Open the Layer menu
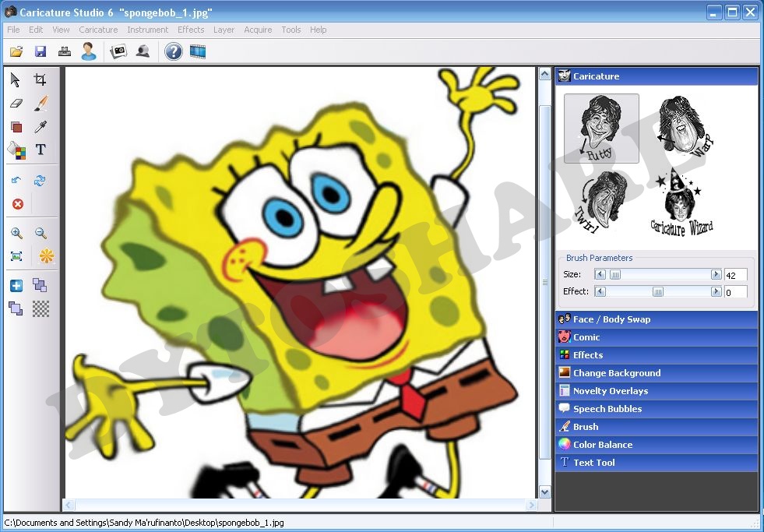This screenshot has height=532, width=764. [x=224, y=30]
